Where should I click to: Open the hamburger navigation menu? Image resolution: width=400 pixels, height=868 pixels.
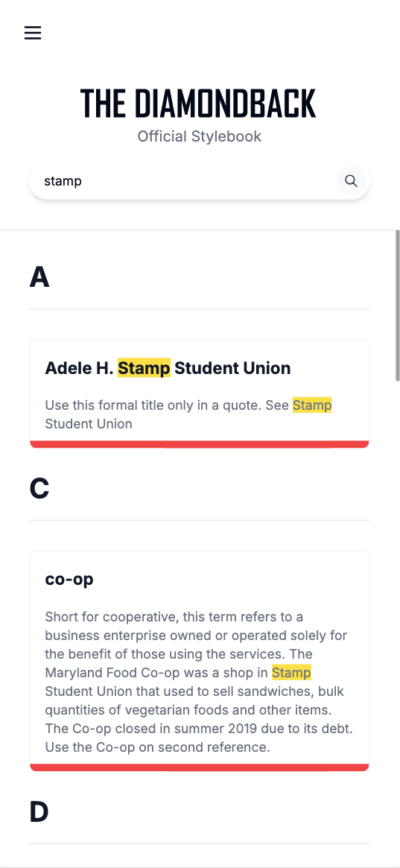33,34
